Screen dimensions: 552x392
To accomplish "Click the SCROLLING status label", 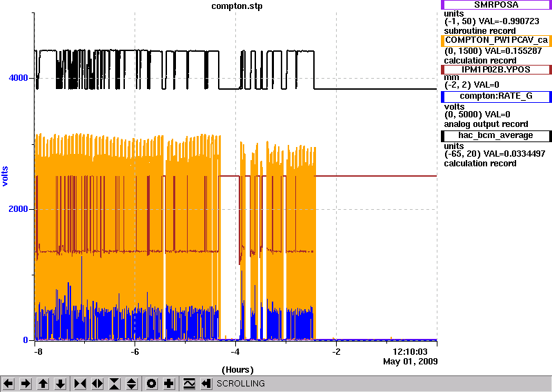I will coord(240,384).
